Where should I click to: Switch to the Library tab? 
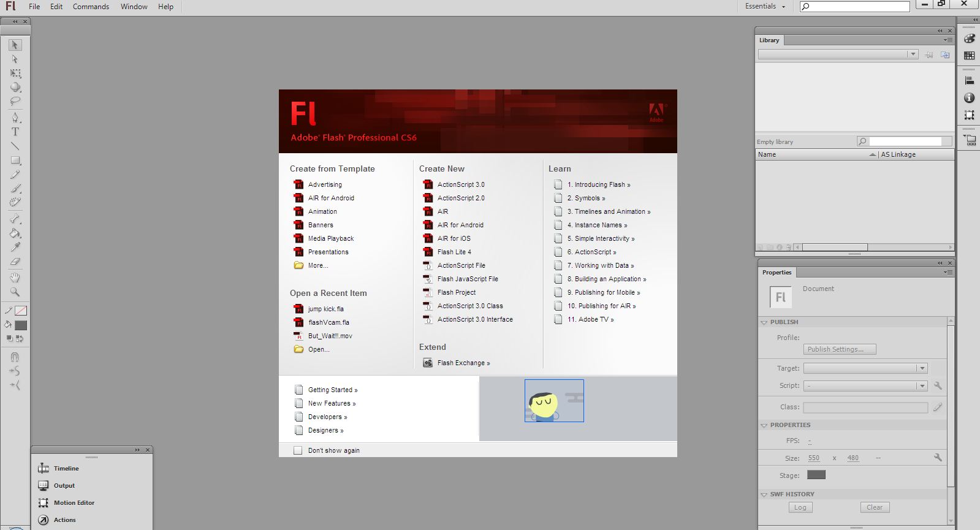pyautogui.click(x=769, y=40)
